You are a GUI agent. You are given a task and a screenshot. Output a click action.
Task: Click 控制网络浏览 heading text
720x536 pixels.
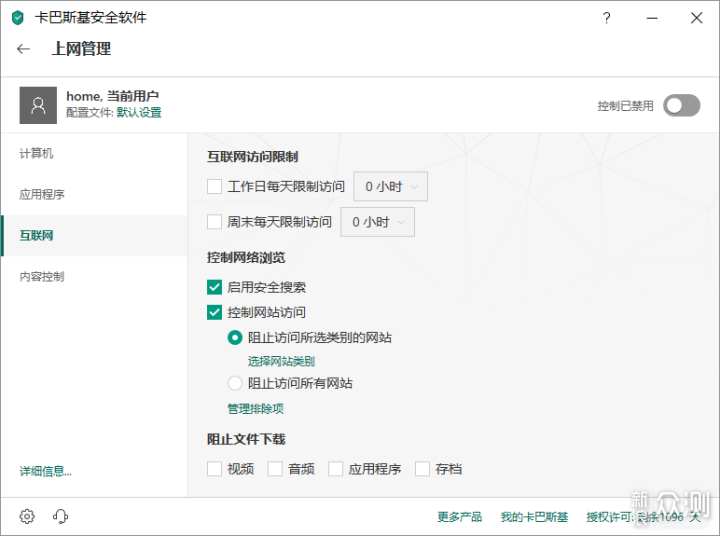246,258
